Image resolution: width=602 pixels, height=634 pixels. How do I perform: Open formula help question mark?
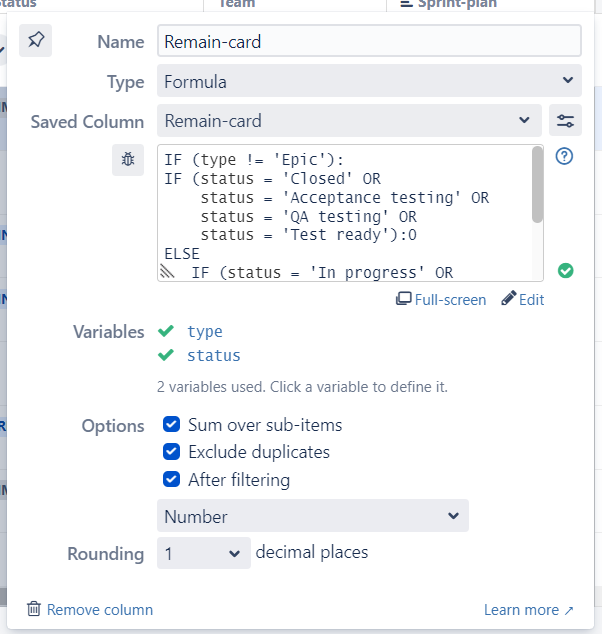pyautogui.click(x=564, y=156)
